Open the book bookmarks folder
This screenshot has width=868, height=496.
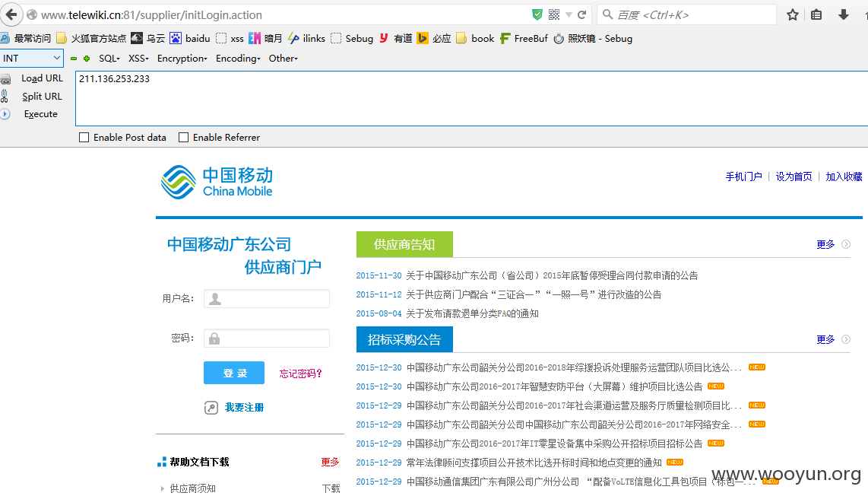coord(475,38)
